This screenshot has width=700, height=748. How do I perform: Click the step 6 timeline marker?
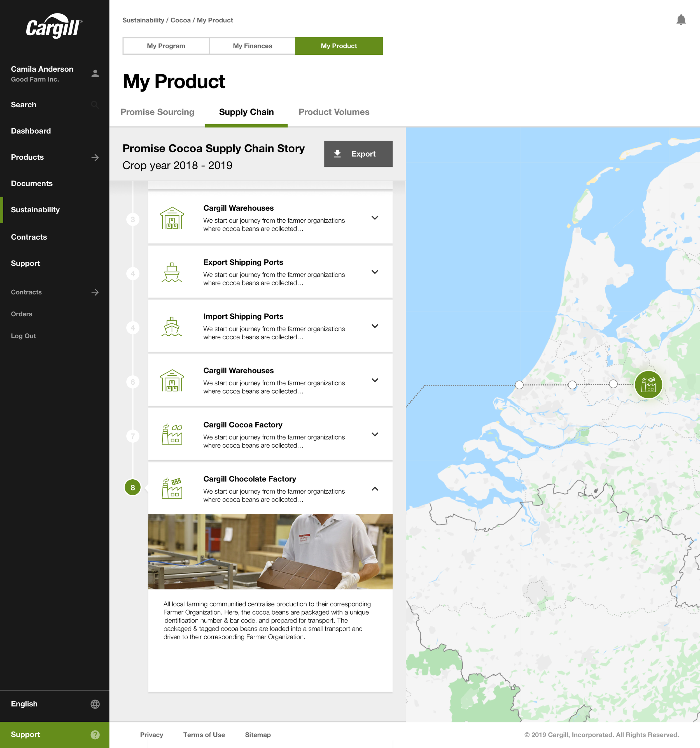pos(133,382)
